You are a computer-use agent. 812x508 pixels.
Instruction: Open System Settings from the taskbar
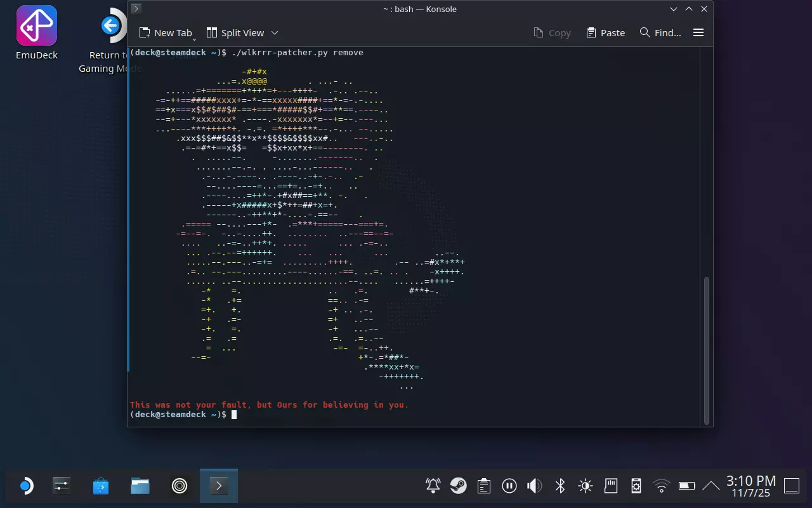(x=62, y=486)
